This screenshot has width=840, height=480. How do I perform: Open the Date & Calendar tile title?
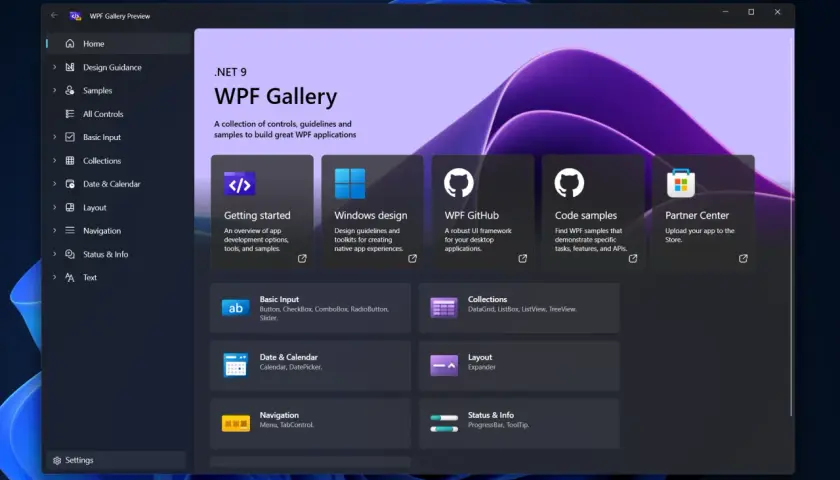point(288,357)
